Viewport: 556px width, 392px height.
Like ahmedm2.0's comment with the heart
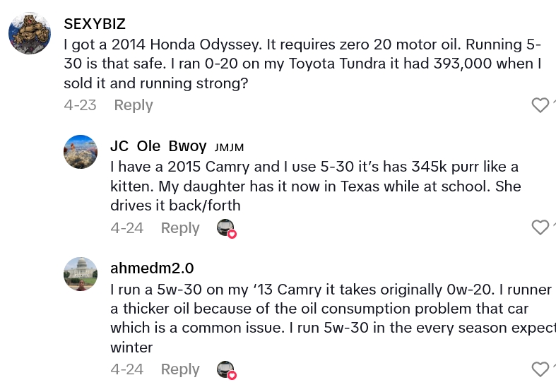pyautogui.click(x=540, y=369)
